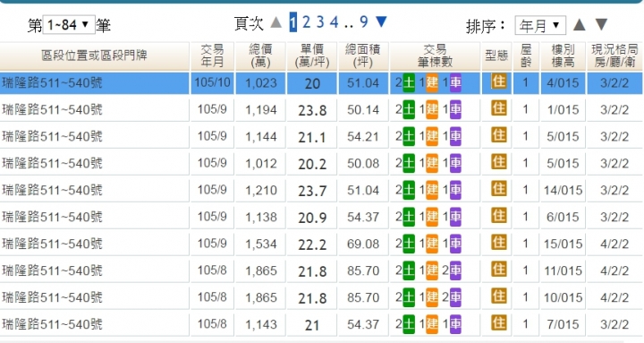This screenshot has height=343, width=644.
Task: Select page 1 in pagination
Action: (292, 22)
